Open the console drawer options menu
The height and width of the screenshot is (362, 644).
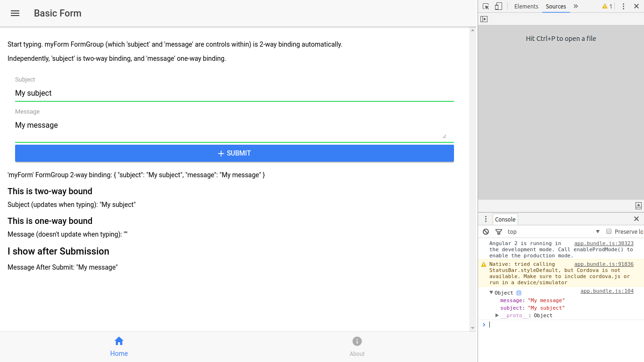point(486,219)
